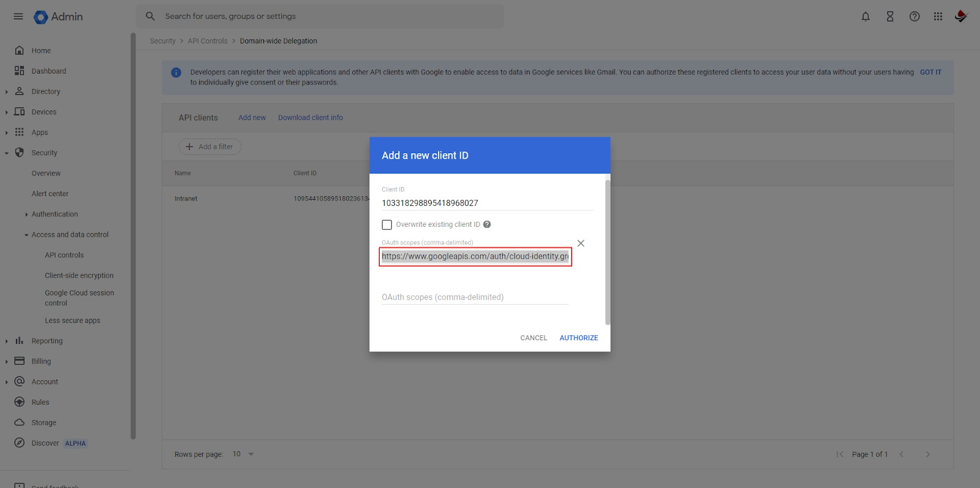Click the Intranet client row name
The image size is (980, 488).
coord(186,199)
